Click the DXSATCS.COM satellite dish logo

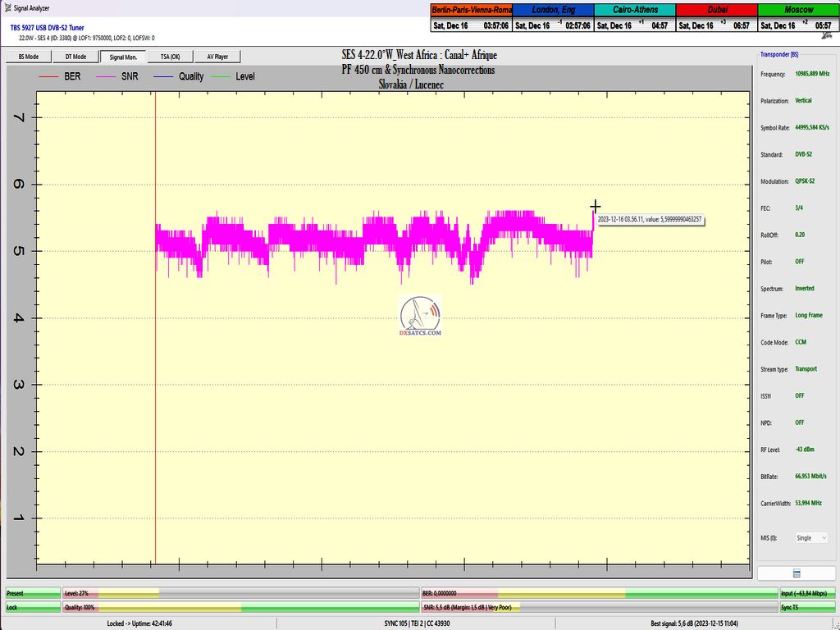coord(420,316)
